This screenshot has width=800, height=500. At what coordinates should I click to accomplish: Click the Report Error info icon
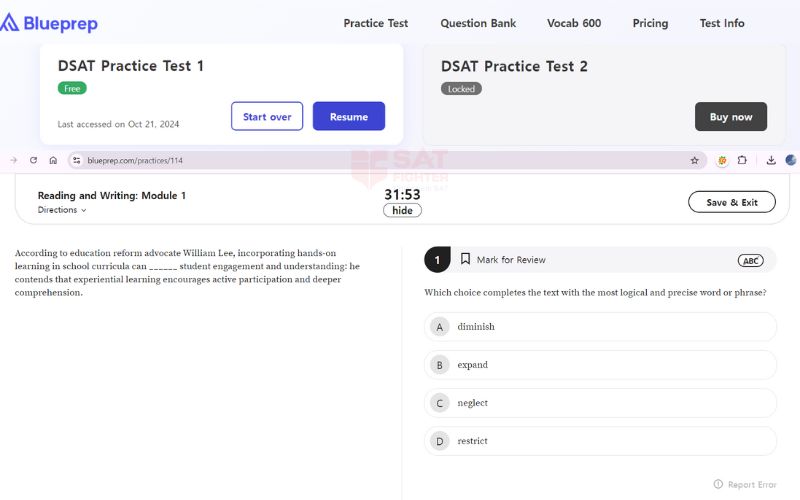tap(718, 484)
